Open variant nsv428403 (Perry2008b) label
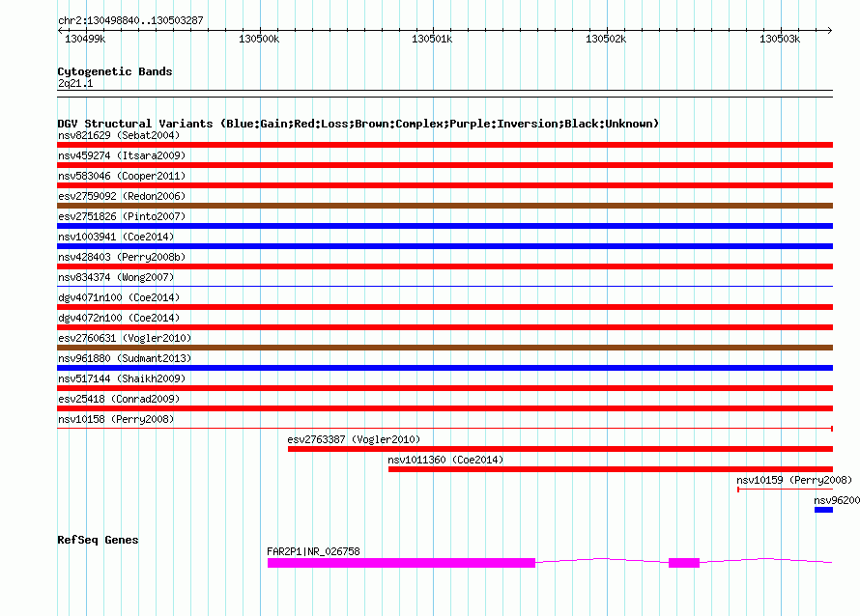This screenshot has height=616, width=860. pos(122,257)
